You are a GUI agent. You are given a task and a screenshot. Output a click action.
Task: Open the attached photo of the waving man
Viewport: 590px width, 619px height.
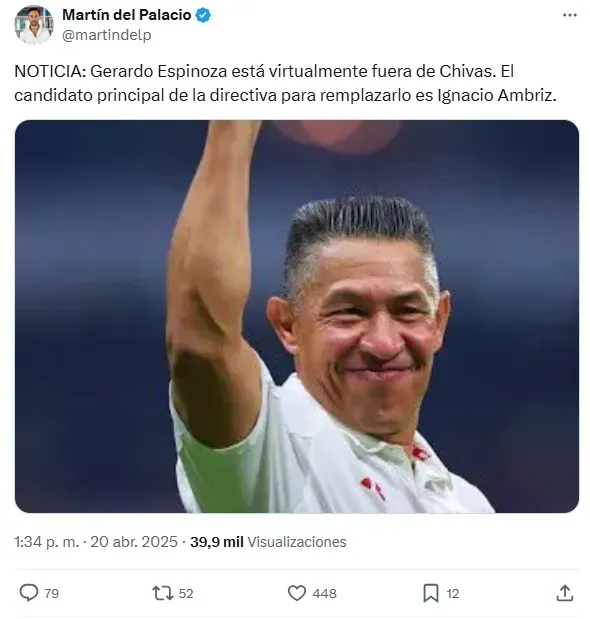pos(297,316)
